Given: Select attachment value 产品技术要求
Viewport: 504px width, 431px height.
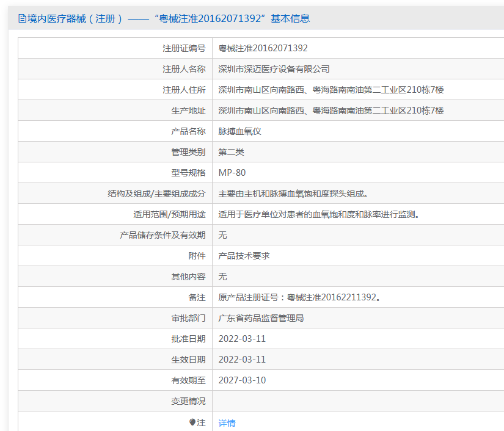Looking at the screenshot, I should 244,256.
